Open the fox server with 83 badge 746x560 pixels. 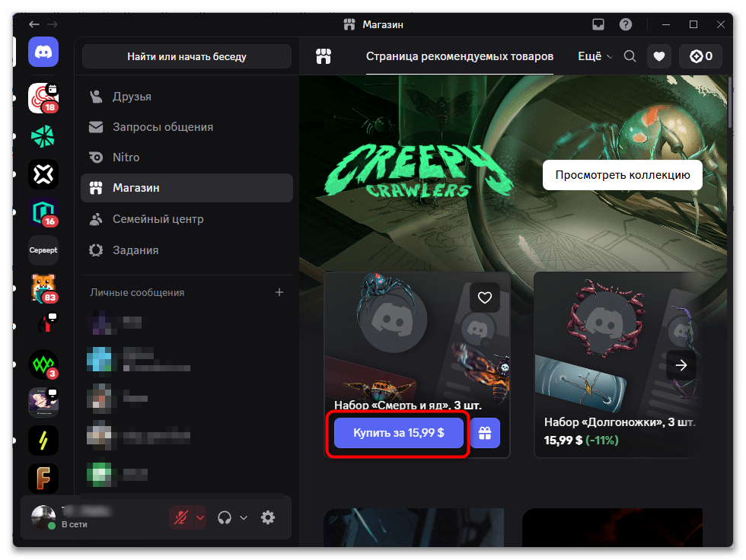(x=43, y=288)
